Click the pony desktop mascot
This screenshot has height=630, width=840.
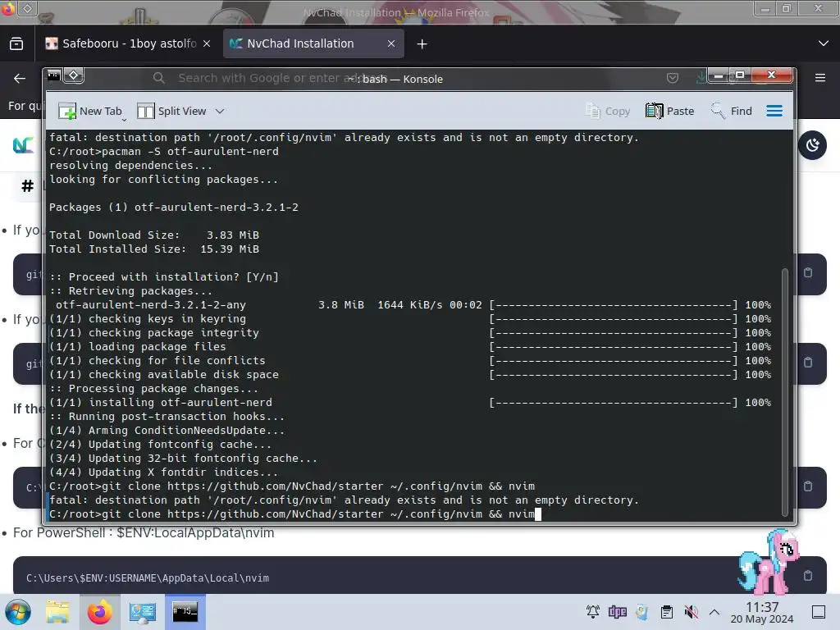coord(768,561)
